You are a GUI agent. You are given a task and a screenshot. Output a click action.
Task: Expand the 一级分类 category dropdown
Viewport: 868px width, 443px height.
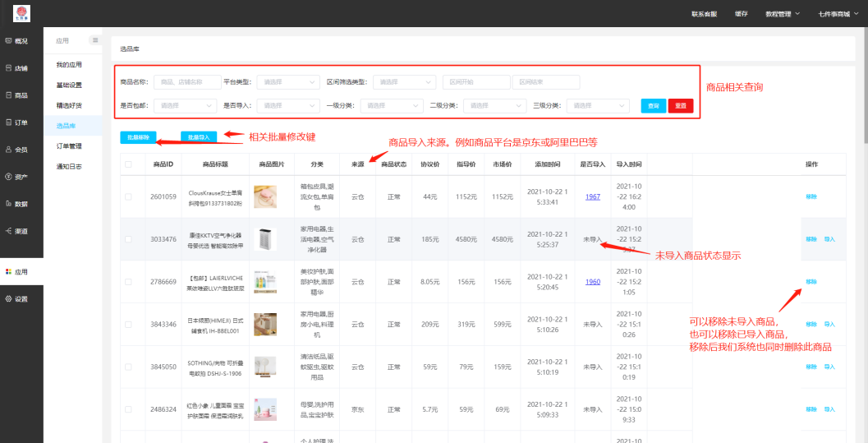coord(392,105)
